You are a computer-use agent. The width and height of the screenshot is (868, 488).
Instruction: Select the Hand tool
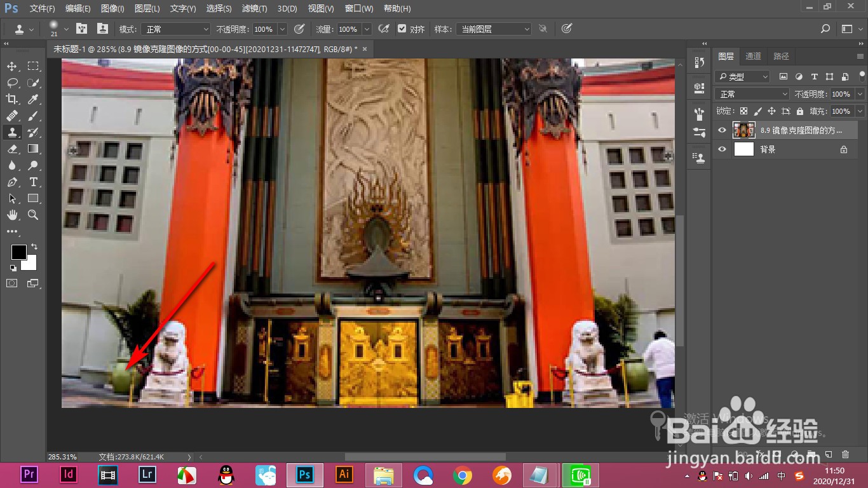pyautogui.click(x=12, y=215)
